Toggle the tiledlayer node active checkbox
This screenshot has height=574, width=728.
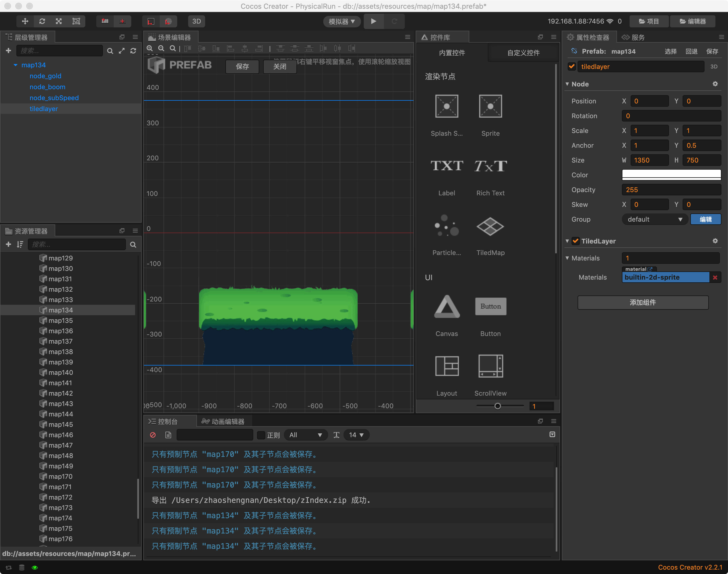pyautogui.click(x=572, y=66)
